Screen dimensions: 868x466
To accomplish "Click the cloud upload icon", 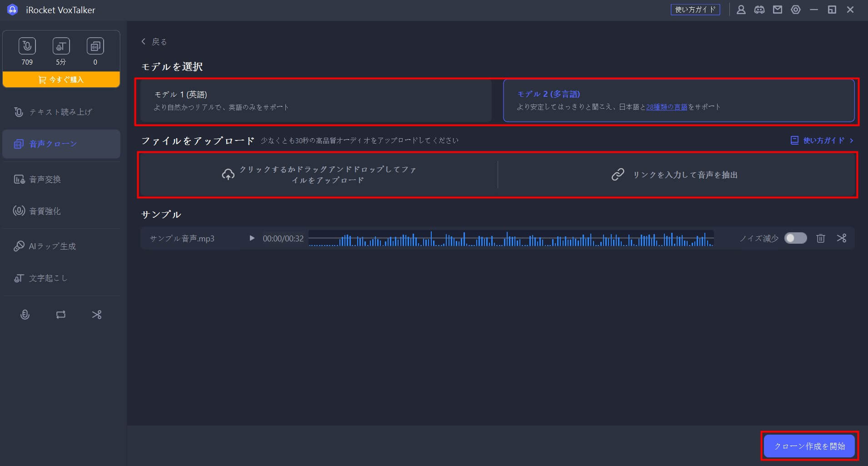I will 228,174.
